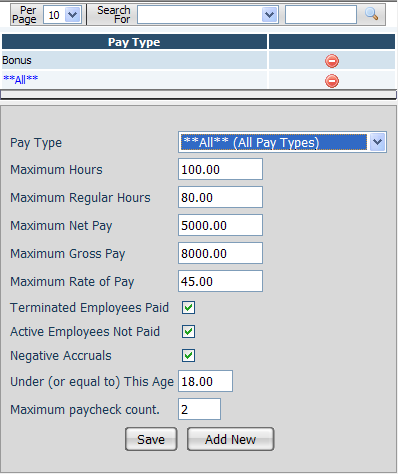Focus the Maximum Hours field

220,169
